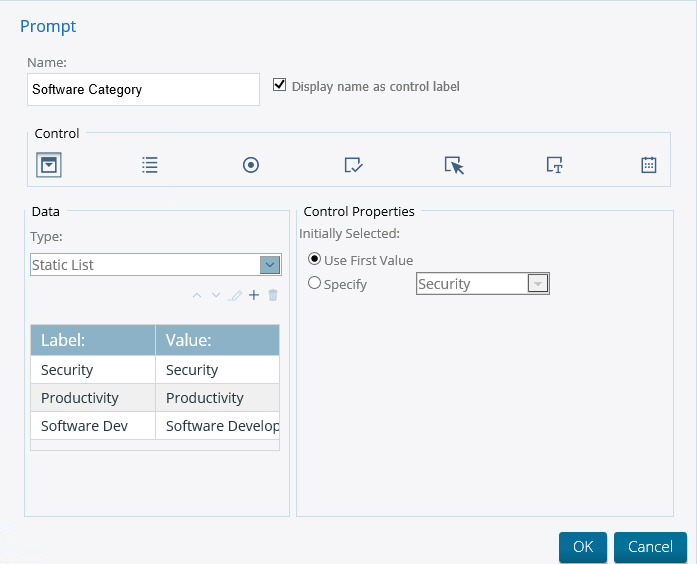Image resolution: width=697 pixels, height=564 pixels.
Task: Click the Name field containing Software Category
Action: (143, 89)
